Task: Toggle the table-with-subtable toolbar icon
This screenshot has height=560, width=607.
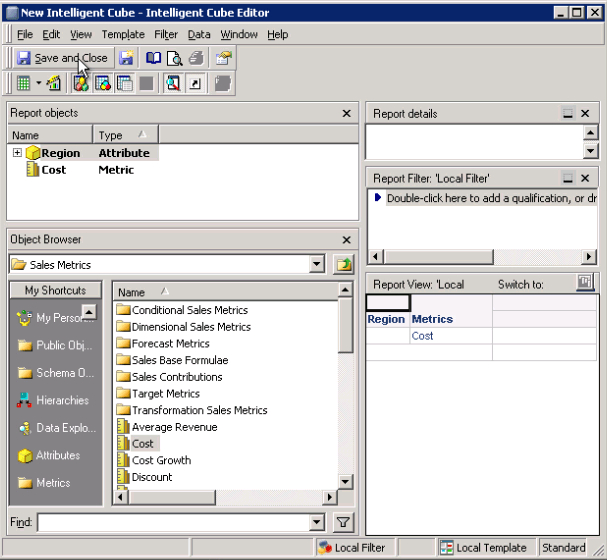Action: coord(125,83)
